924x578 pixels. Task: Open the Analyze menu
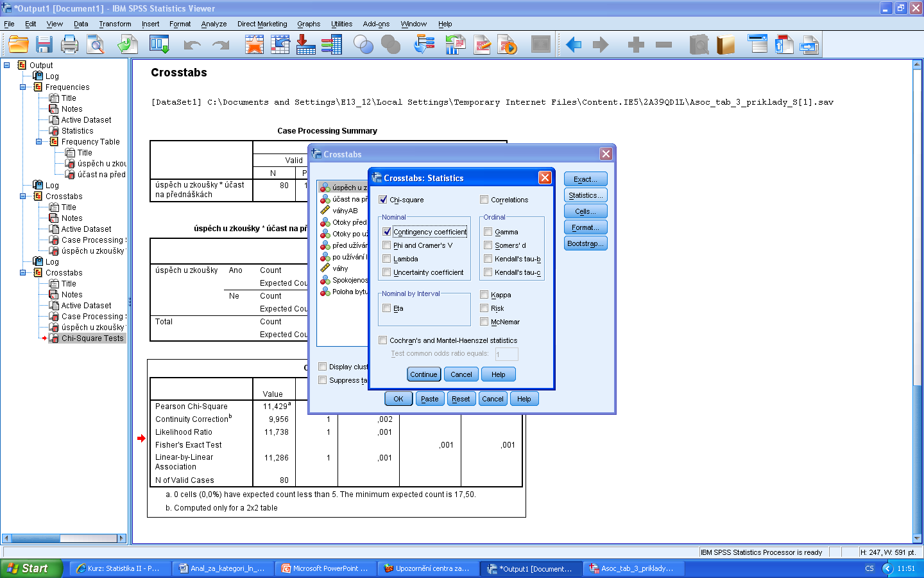214,24
